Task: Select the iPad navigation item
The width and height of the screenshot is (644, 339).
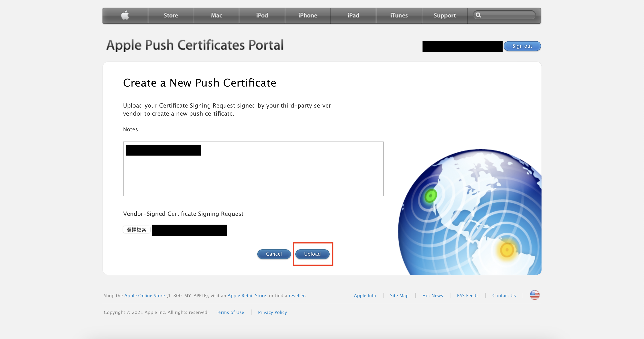Action: click(353, 15)
